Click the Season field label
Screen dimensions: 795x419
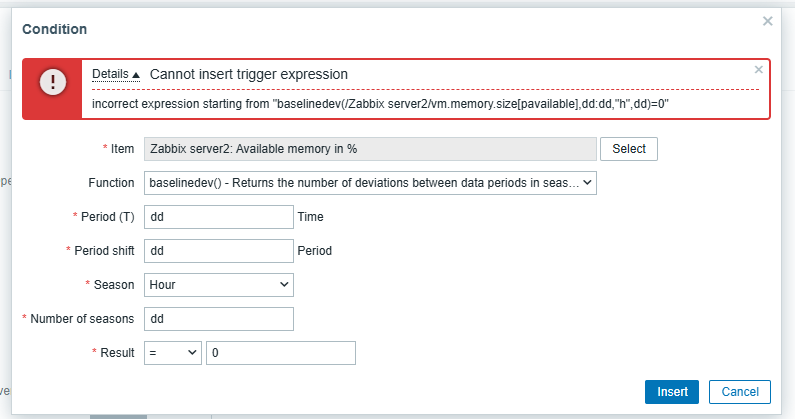tap(114, 285)
